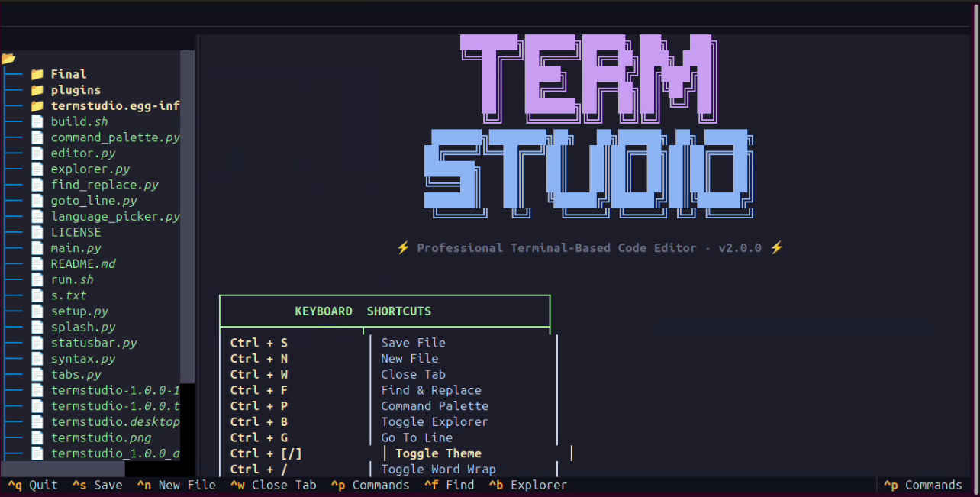Click the file icon beside s.txt

37,295
